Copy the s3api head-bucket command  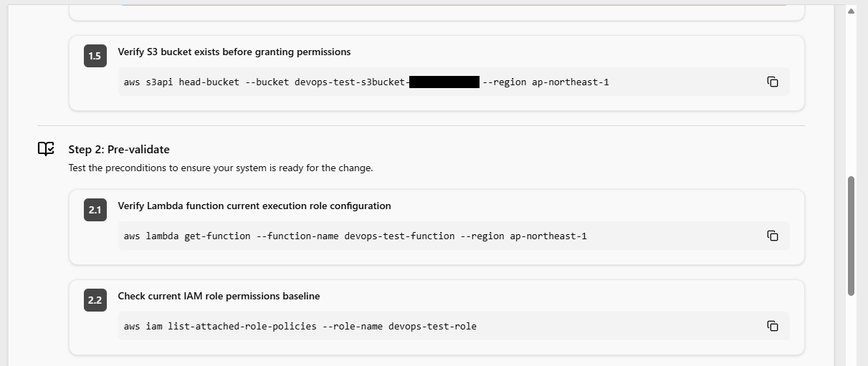(773, 82)
